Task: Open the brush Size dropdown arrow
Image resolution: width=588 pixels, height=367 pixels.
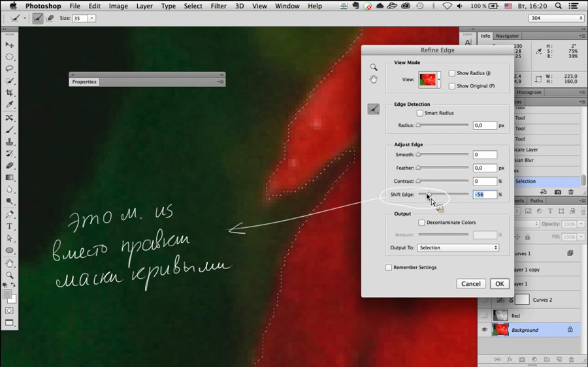Action: pyautogui.click(x=92, y=18)
